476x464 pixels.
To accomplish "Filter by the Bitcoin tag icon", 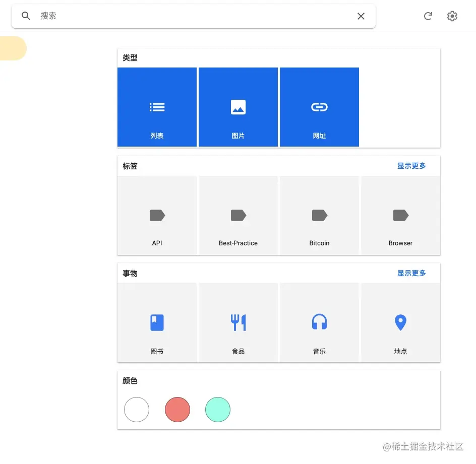I will click(x=320, y=215).
